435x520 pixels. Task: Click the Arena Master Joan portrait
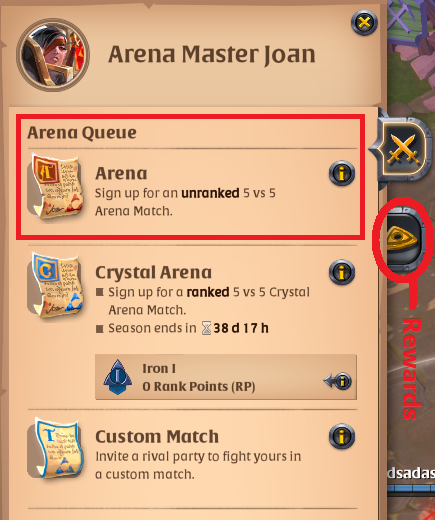tap(53, 55)
